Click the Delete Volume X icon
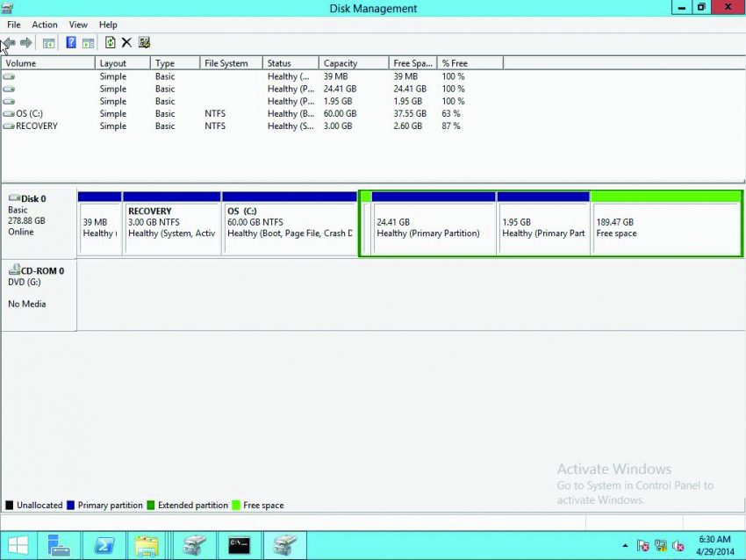The height and width of the screenshot is (560, 746). (x=127, y=42)
